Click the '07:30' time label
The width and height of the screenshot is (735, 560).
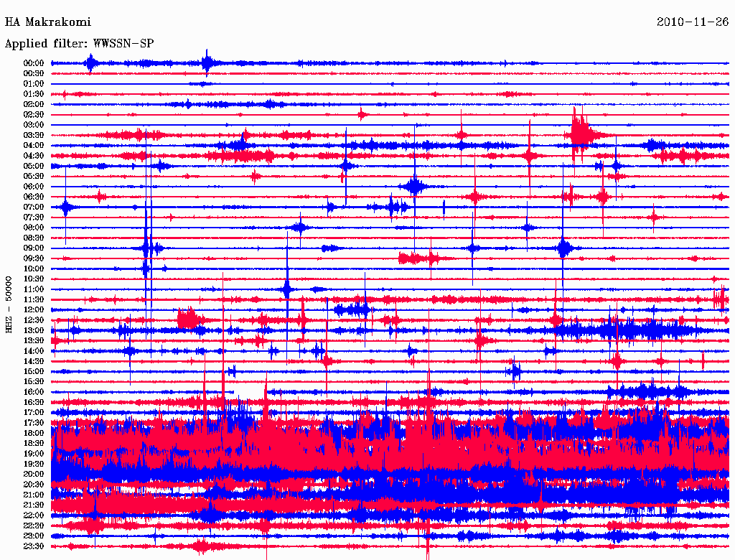34,217
